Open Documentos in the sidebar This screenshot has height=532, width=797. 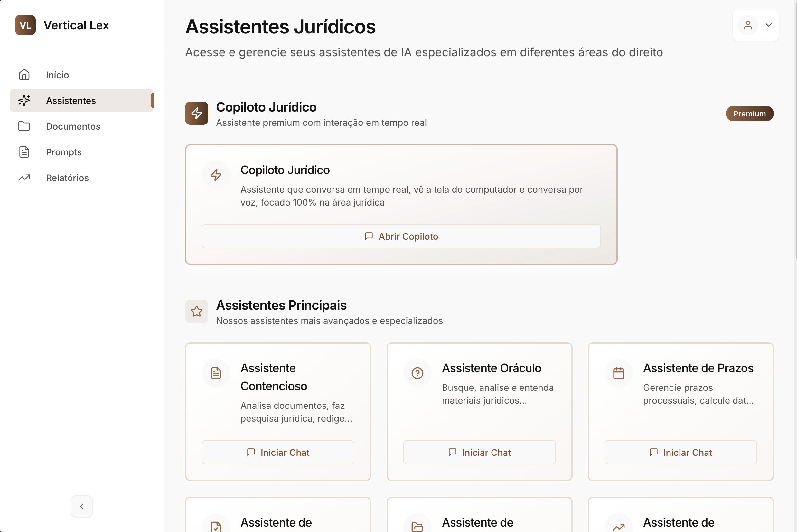coord(81,126)
